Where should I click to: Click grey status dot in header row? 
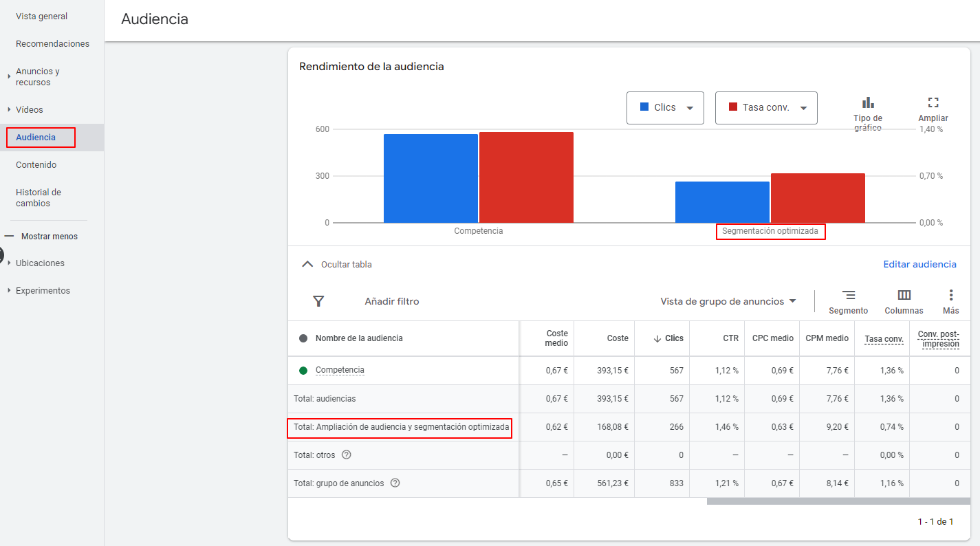[303, 338]
